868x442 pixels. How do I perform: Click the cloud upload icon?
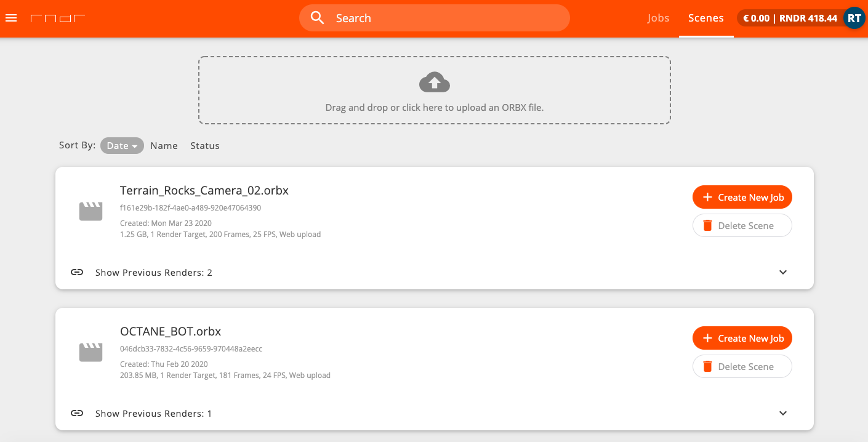[x=434, y=82]
